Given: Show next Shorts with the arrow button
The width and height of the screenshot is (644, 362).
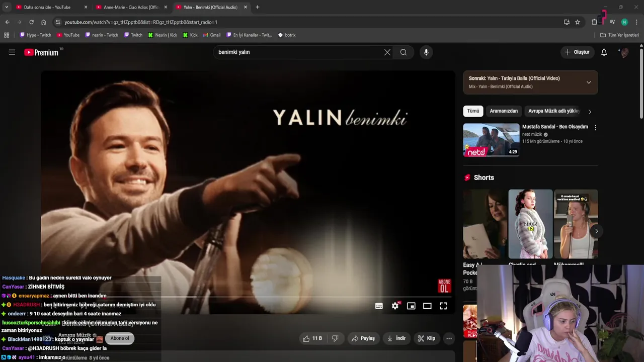Looking at the screenshot, I should point(596,231).
